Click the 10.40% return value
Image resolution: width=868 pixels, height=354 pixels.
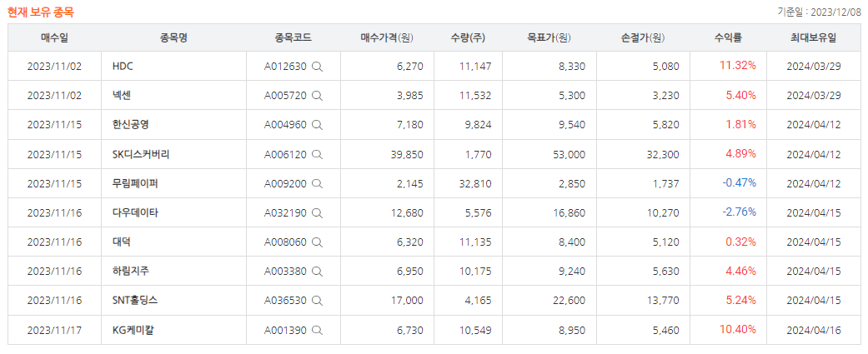[x=737, y=330]
